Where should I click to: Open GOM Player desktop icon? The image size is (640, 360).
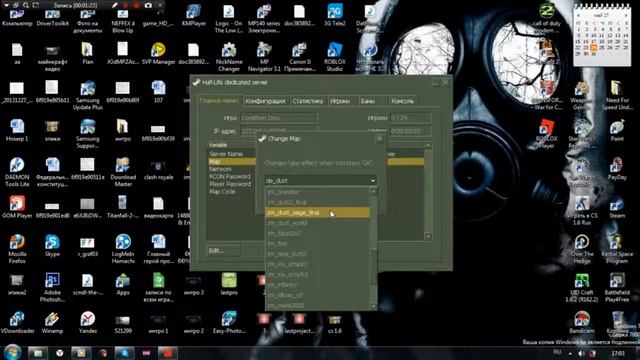point(17,207)
